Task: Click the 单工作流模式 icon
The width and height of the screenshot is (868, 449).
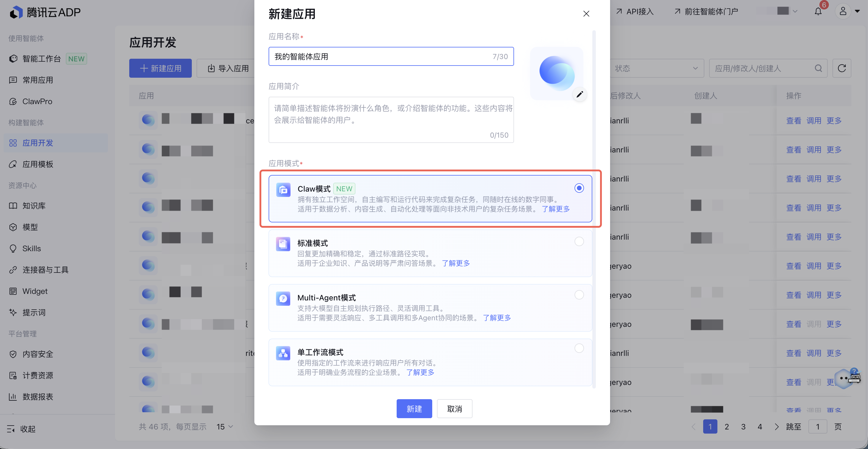Action: coord(283,353)
